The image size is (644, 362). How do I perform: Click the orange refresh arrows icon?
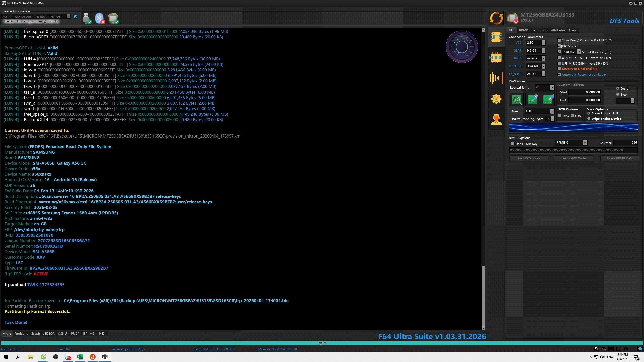[x=496, y=18]
